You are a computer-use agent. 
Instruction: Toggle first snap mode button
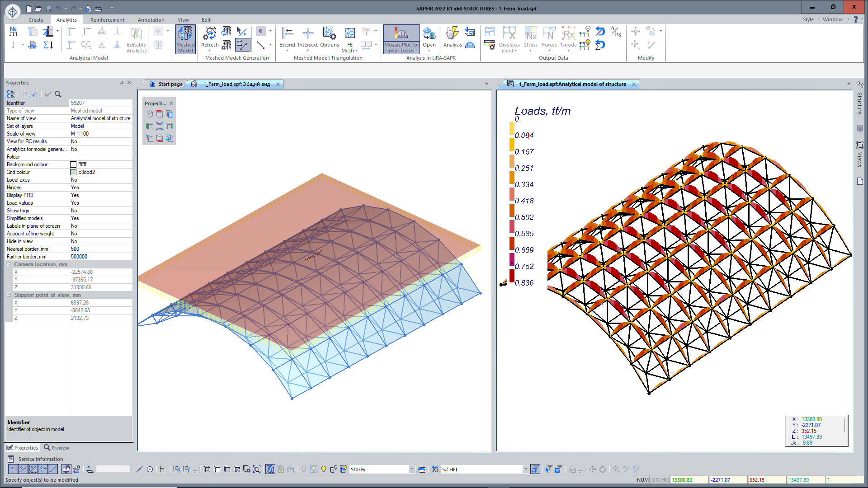coord(13,469)
